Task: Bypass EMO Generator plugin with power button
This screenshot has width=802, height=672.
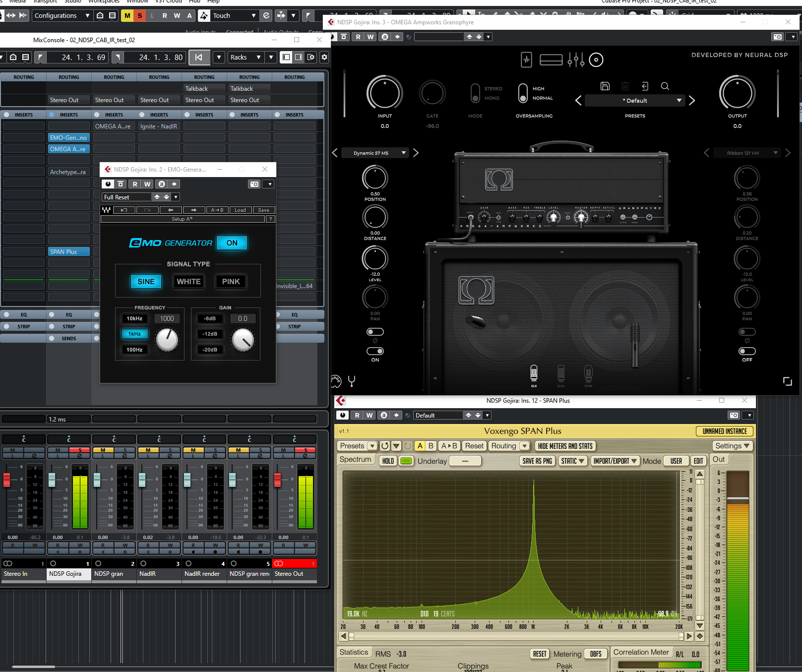Action: pos(108,184)
